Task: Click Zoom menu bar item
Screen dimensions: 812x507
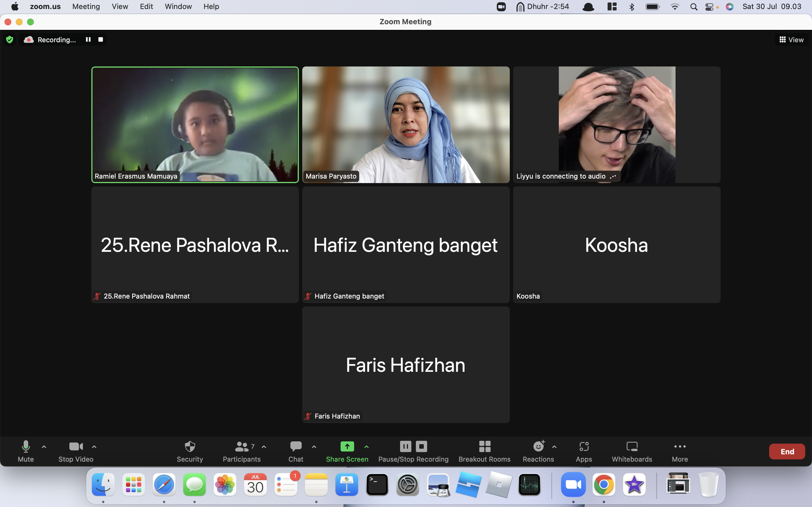Action: pyautogui.click(x=46, y=6)
